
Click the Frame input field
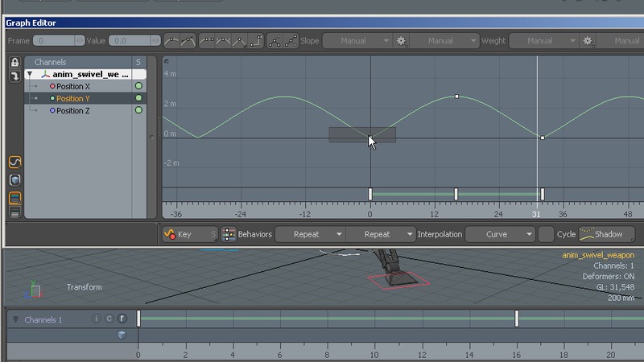point(54,41)
